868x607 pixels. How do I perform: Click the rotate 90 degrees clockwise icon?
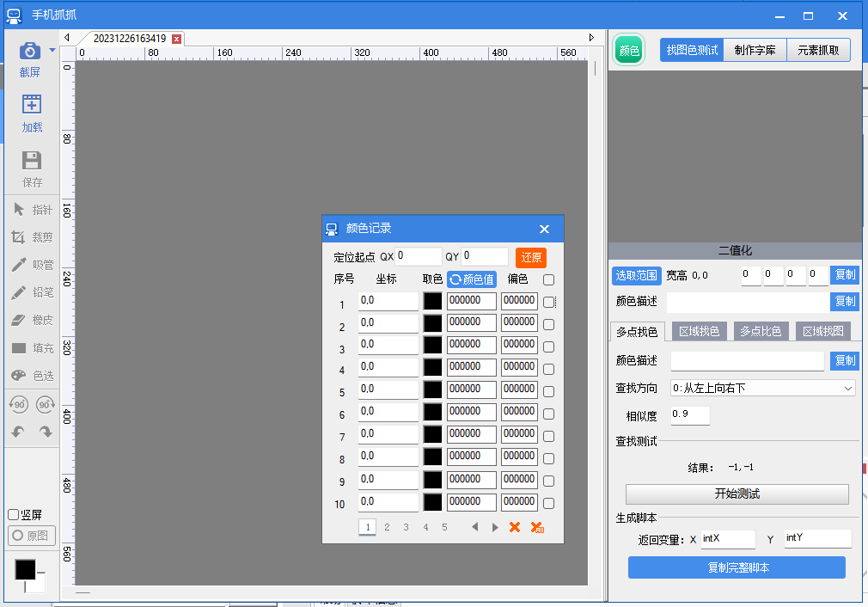46,404
